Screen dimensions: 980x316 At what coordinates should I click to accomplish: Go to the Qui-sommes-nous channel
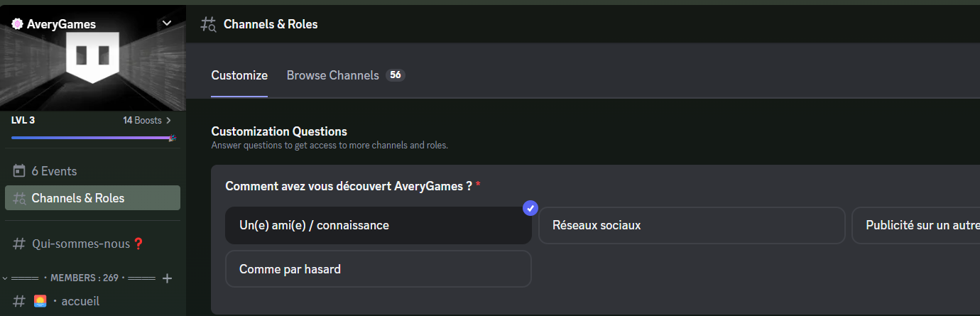point(81,244)
